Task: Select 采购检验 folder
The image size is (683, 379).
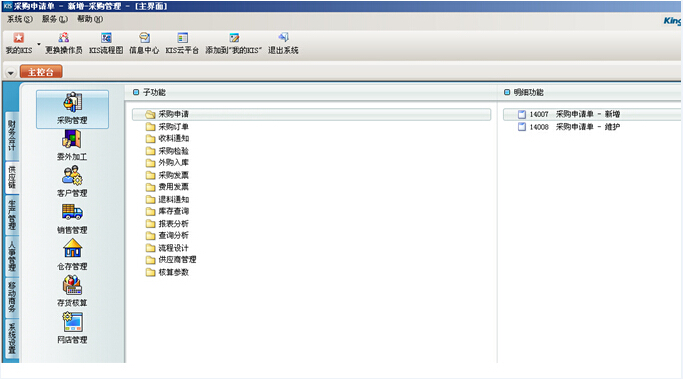Action: tap(168, 151)
